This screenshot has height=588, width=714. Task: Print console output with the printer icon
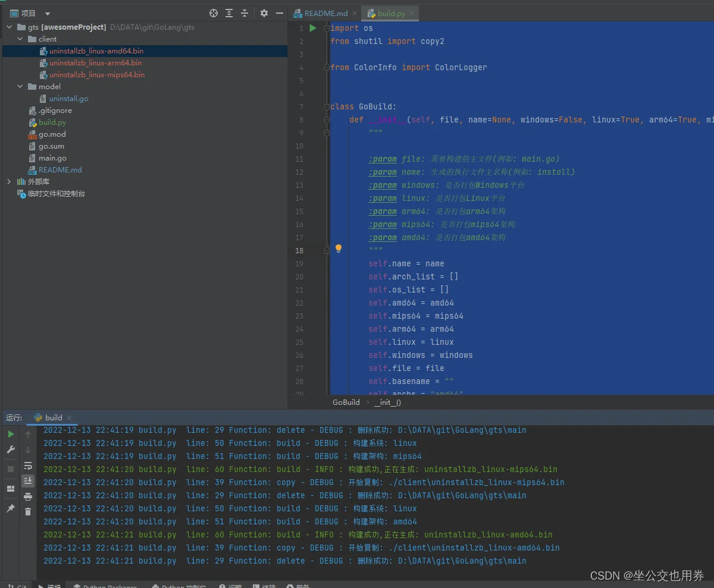point(28,496)
